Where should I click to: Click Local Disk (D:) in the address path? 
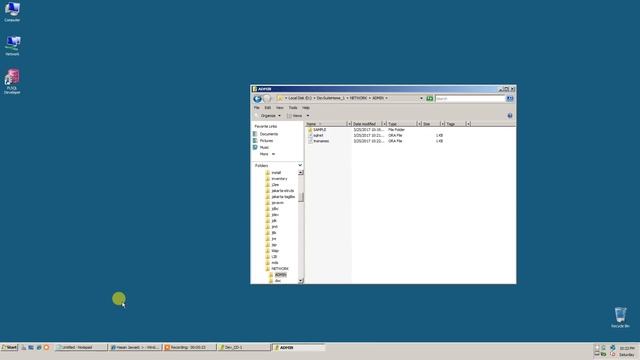click(x=300, y=98)
